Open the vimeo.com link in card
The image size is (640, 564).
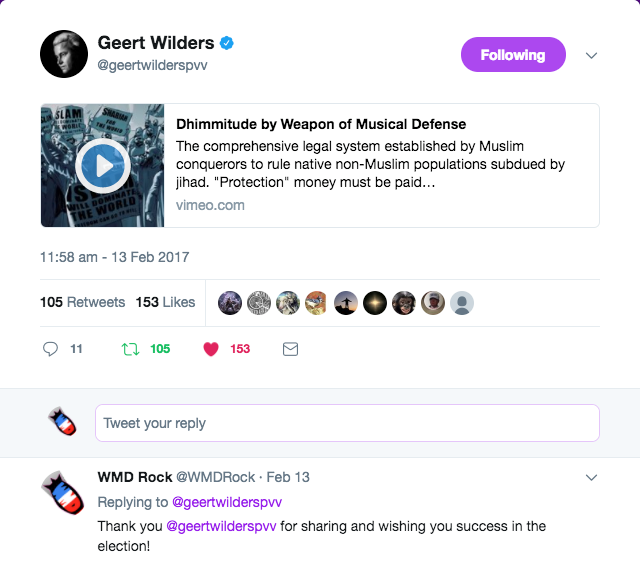point(210,205)
